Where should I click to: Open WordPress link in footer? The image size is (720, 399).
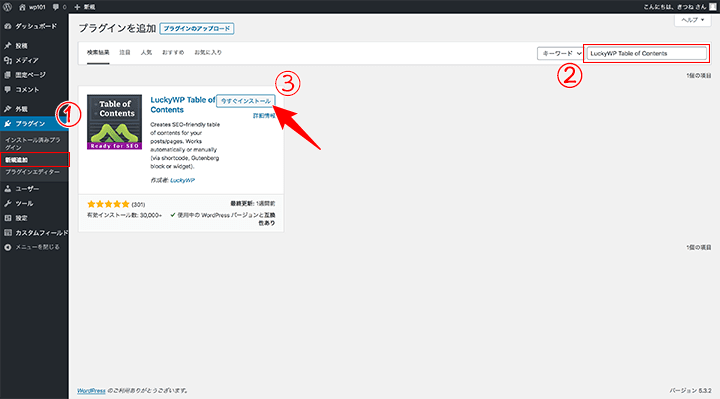91,391
